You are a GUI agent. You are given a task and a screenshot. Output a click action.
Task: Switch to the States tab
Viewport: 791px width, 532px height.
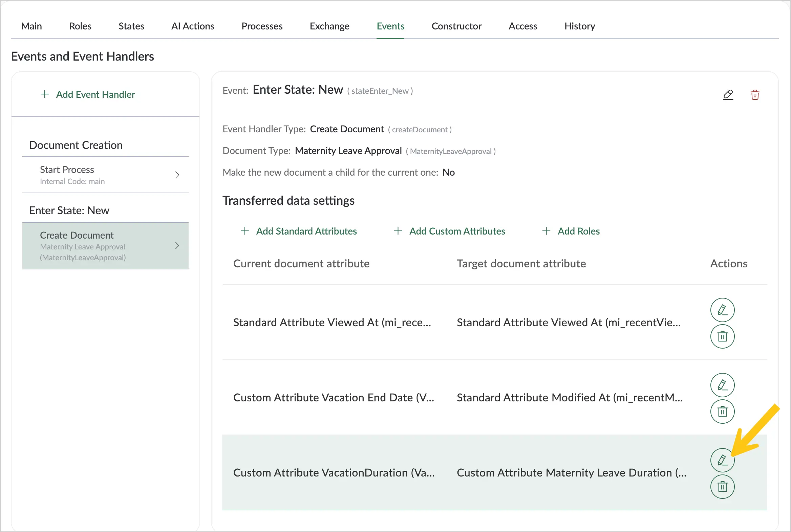[131, 26]
